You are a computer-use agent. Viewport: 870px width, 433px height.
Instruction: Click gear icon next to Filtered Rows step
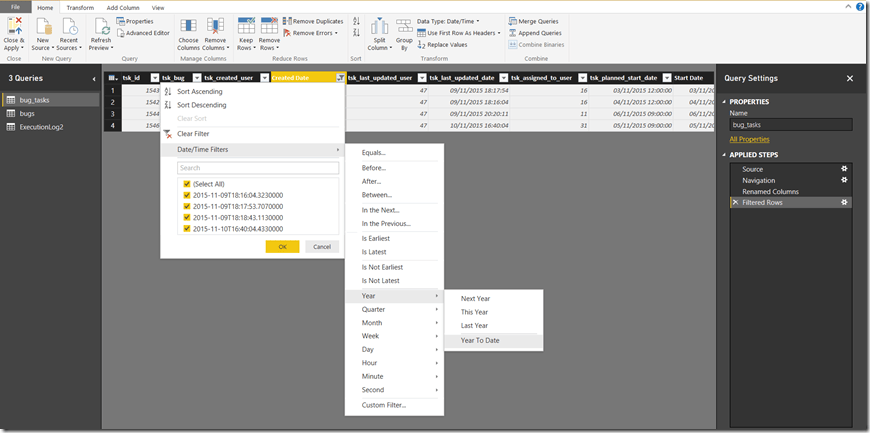(x=844, y=203)
